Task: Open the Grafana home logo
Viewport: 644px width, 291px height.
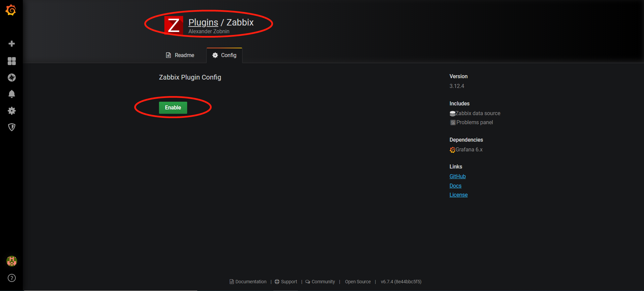Action: (x=11, y=10)
